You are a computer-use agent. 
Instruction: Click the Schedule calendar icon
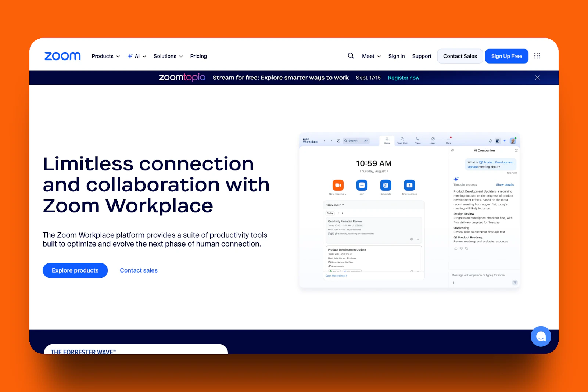pyautogui.click(x=386, y=185)
